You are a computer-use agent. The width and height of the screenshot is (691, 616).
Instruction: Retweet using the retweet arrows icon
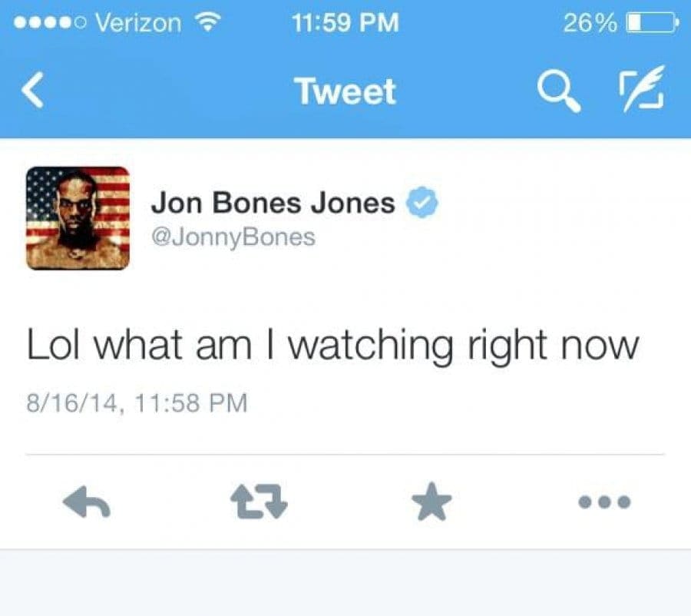[x=260, y=502]
